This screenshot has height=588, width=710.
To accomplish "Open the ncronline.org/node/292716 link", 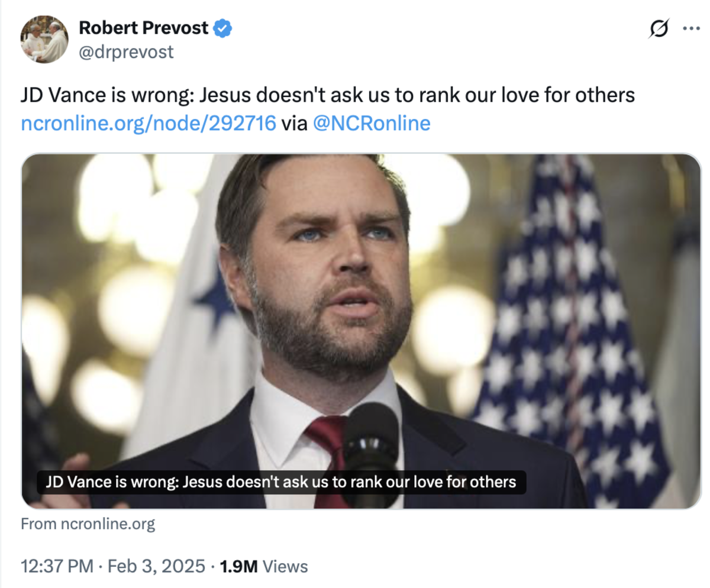I will tap(148, 124).
